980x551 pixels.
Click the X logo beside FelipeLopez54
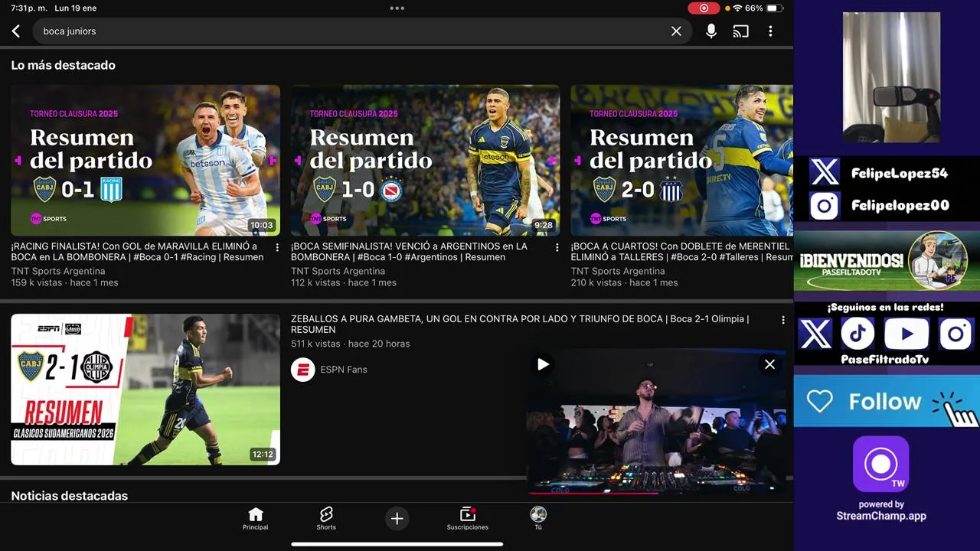tap(825, 173)
